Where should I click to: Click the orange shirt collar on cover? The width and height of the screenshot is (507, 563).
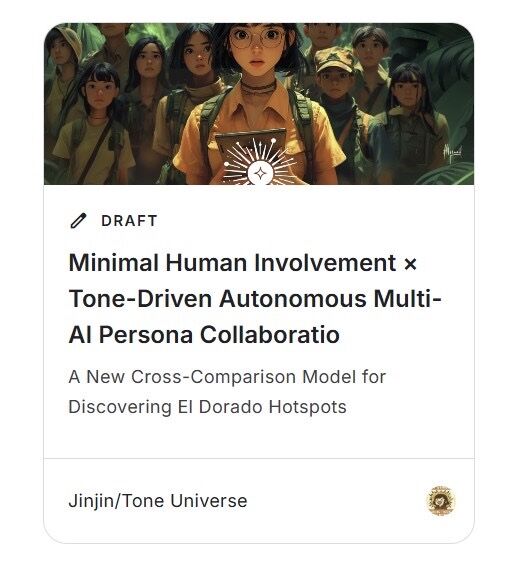[259, 102]
